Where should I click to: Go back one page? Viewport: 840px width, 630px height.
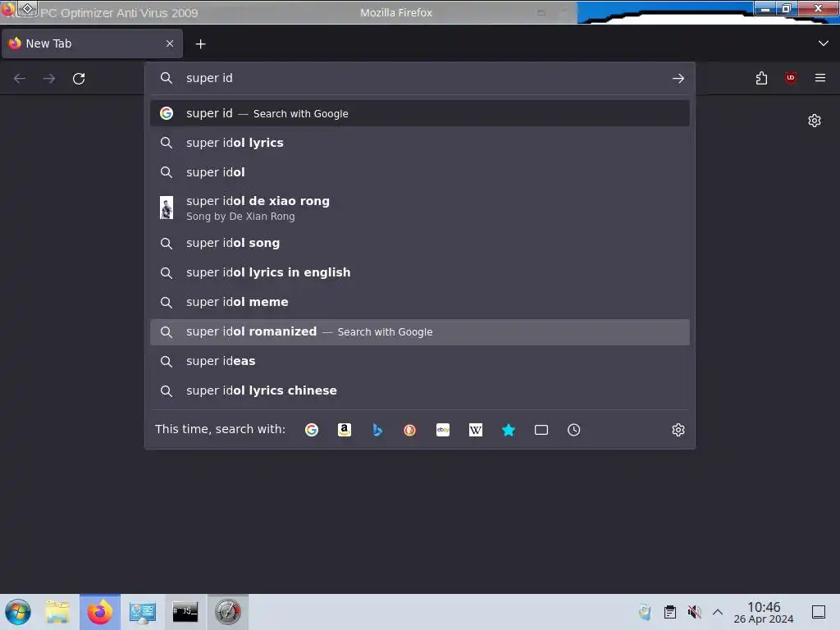20,79
